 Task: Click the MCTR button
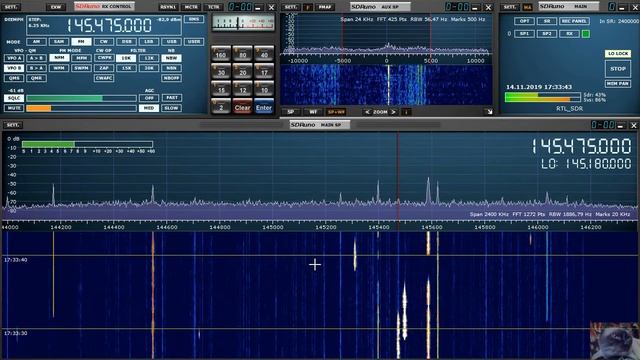(x=191, y=7)
